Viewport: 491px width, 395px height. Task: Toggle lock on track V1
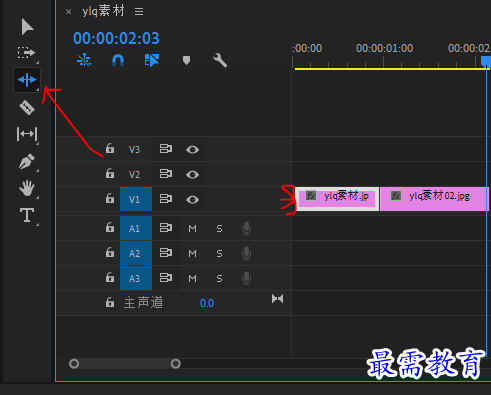[110, 198]
